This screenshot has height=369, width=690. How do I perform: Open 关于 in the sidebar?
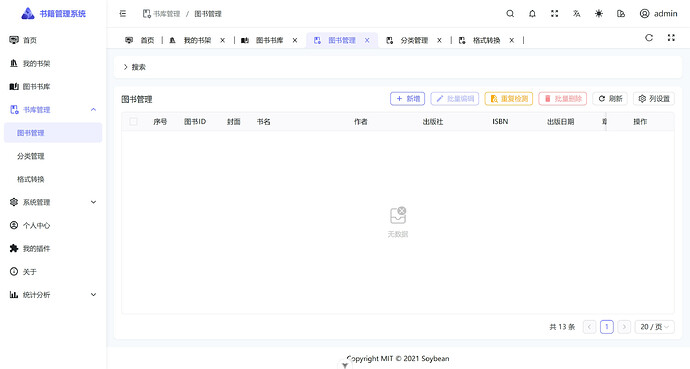tap(53, 272)
